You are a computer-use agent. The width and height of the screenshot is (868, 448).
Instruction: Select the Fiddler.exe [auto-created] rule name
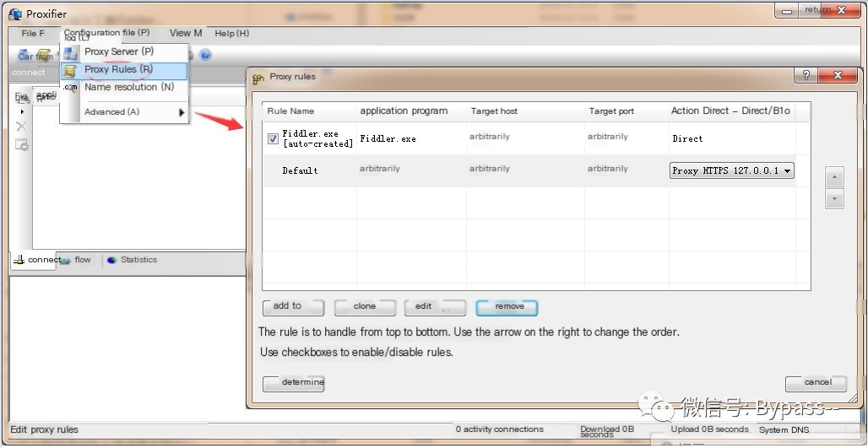pyautogui.click(x=317, y=139)
